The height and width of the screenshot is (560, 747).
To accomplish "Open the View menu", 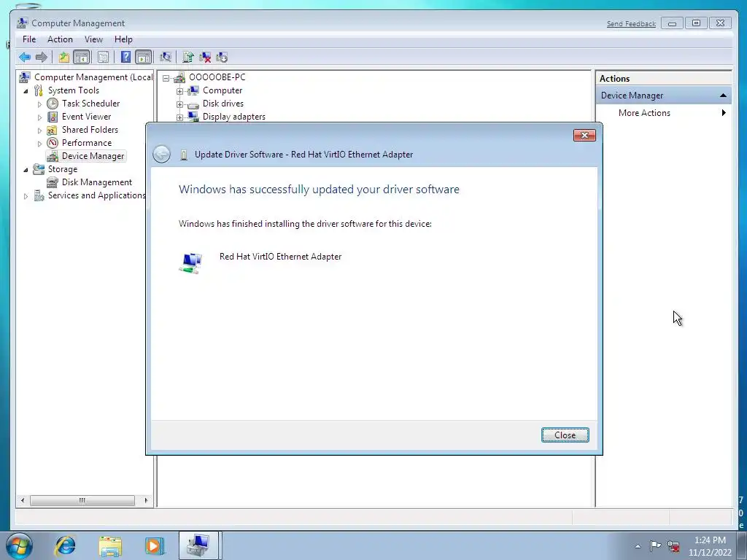I will point(93,39).
